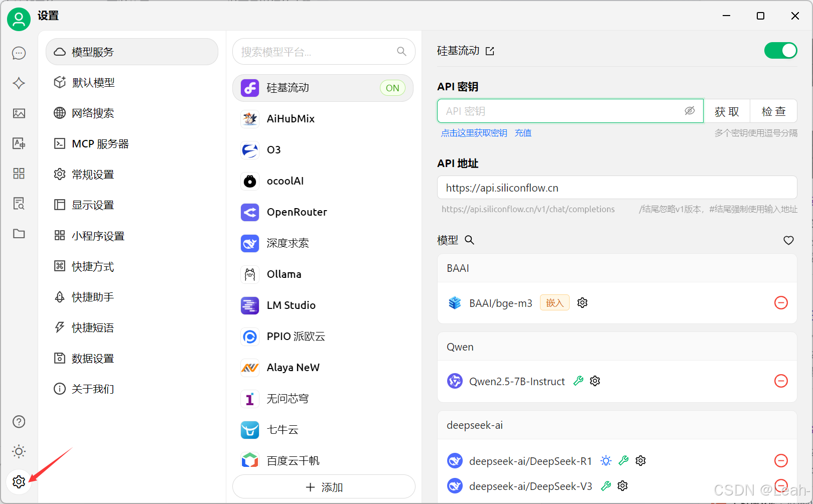Open the knowledge base icon in the sidebar
This screenshot has height=504, width=813.
pyautogui.click(x=19, y=203)
